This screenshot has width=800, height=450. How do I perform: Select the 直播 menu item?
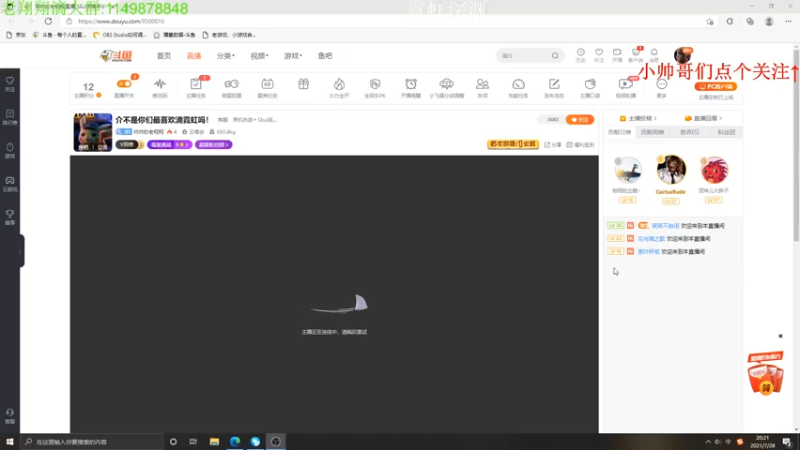click(194, 56)
